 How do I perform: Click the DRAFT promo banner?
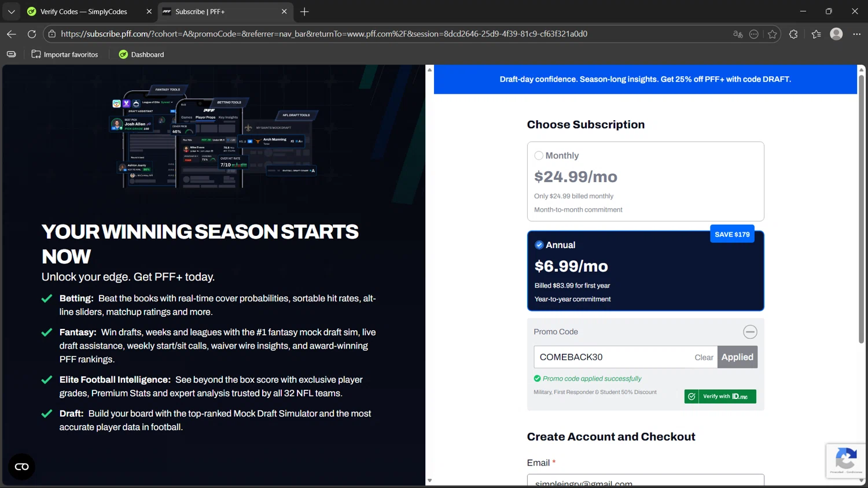tap(645, 79)
